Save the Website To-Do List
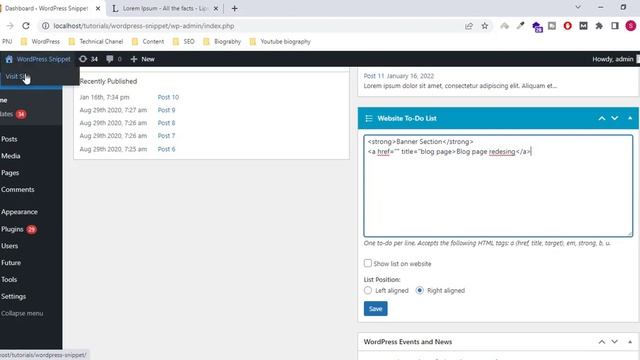 (376, 309)
